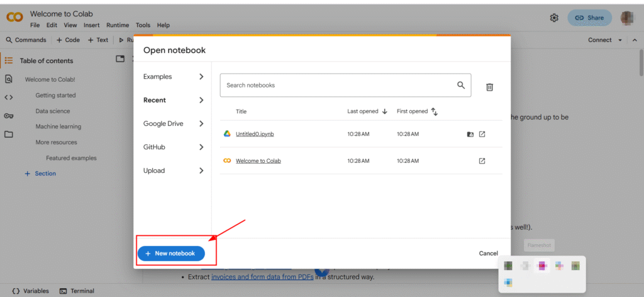This screenshot has height=297, width=644.
Task: Click the Colab logo icon
Action: pyautogui.click(x=15, y=17)
